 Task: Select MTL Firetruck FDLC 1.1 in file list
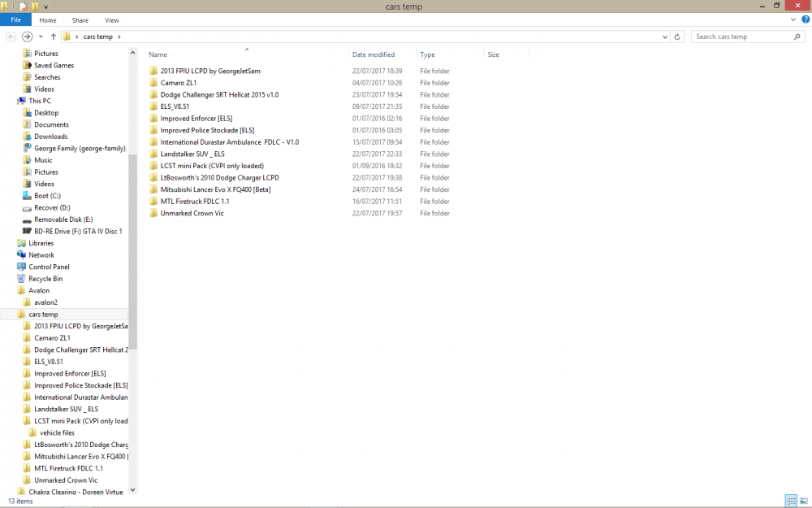(x=195, y=202)
